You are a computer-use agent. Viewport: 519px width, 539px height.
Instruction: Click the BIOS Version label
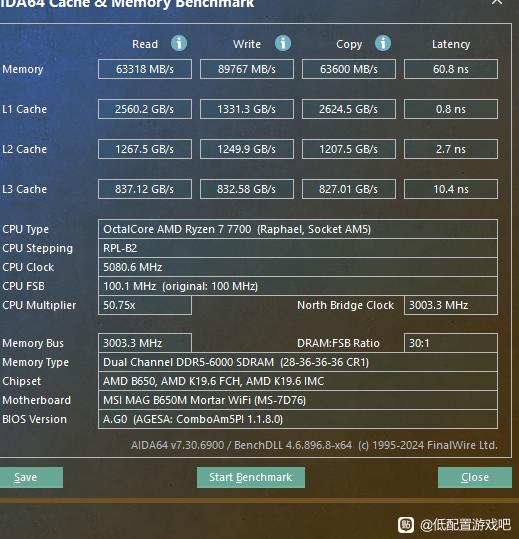34,419
